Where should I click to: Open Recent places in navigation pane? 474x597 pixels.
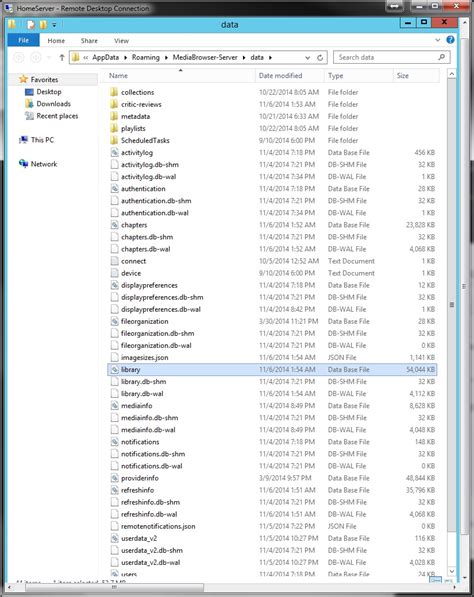(57, 116)
